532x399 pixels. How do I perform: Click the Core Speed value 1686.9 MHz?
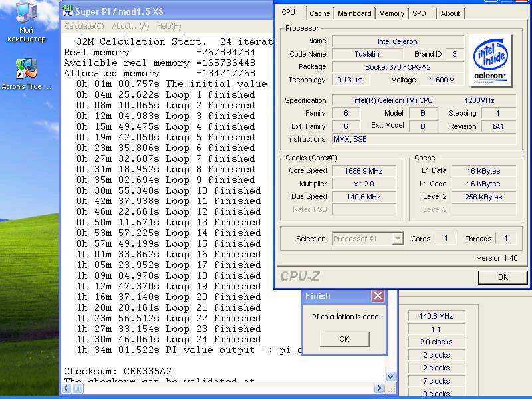(x=364, y=171)
